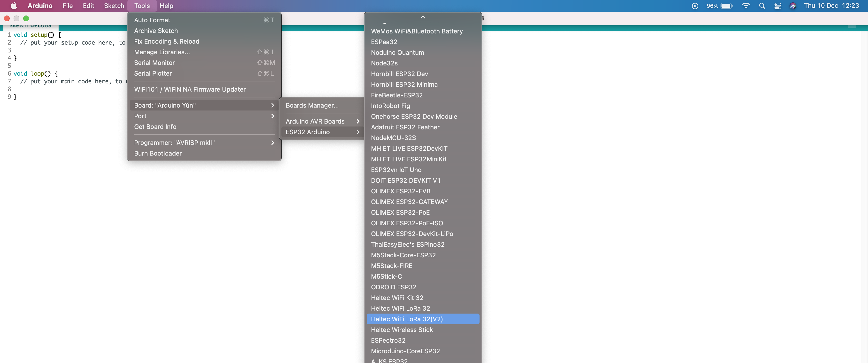Click the screen recording status icon
The width and height of the screenshot is (868, 363).
[695, 6]
